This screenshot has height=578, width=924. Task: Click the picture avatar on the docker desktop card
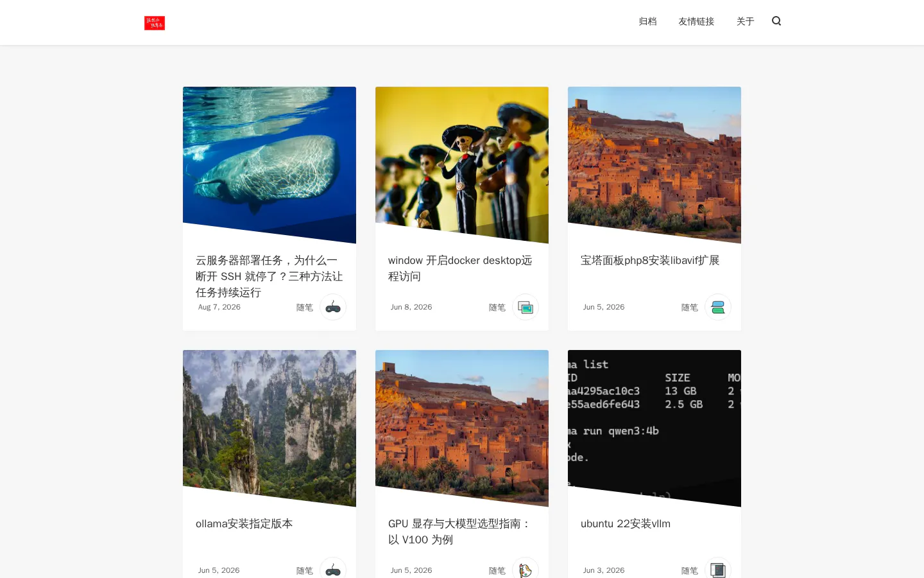tap(526, 307)
